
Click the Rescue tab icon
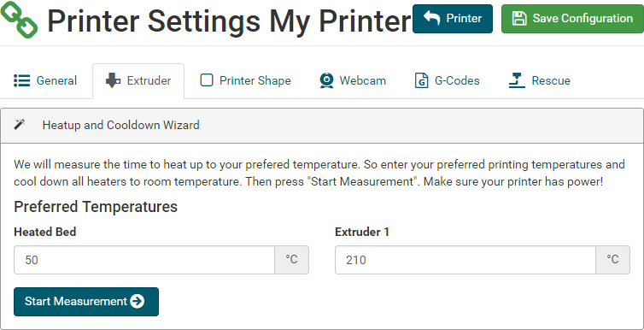tap(517, 80)
